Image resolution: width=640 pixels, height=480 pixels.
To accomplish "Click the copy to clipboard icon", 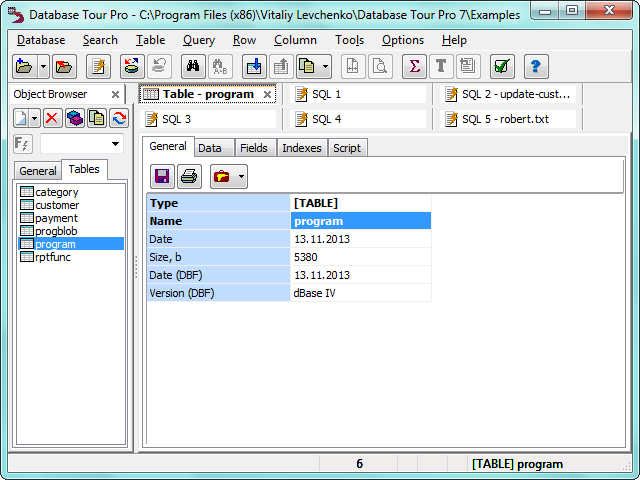I will point(308,66).
